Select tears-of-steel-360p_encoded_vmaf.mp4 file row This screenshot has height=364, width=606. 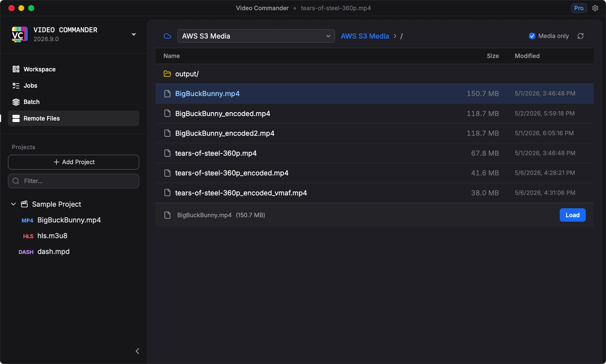375,193
